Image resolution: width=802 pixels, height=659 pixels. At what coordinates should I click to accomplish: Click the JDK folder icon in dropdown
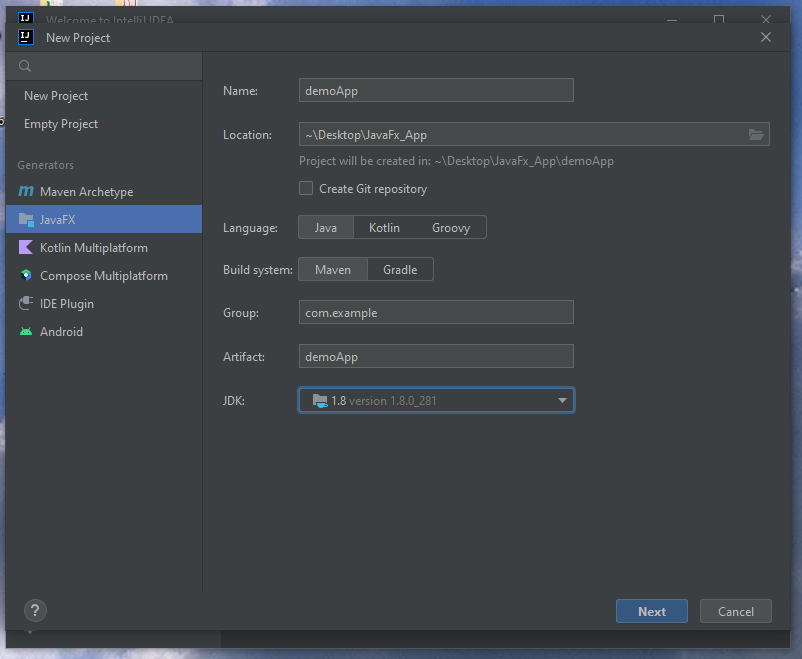(x=320, y=401)
